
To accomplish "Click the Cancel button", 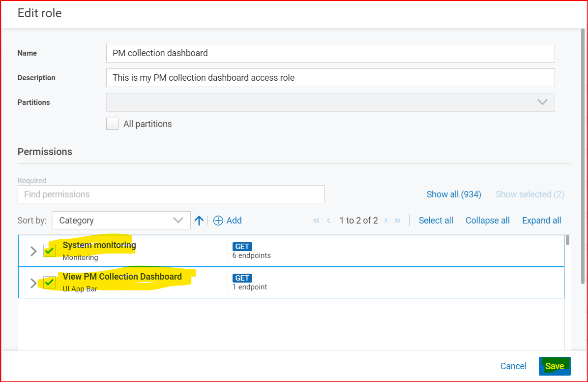I will (513, 366).
